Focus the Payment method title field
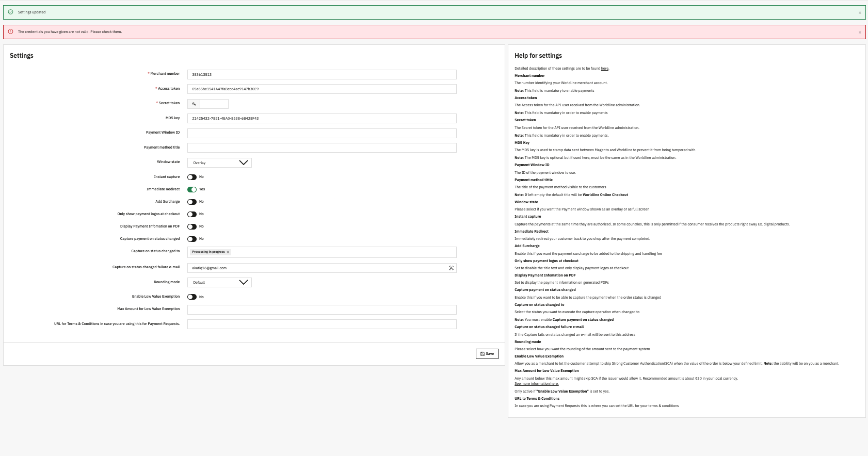 [322, 148]
